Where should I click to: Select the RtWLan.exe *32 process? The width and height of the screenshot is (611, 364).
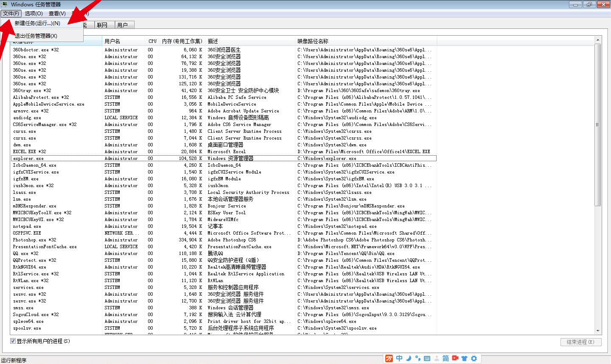pyautogui.click(x=31, y=280)
